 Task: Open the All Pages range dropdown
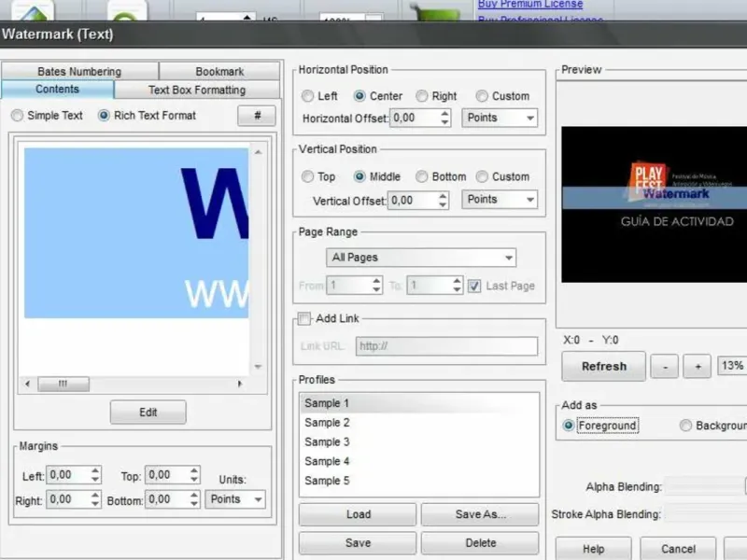point(421,258)
